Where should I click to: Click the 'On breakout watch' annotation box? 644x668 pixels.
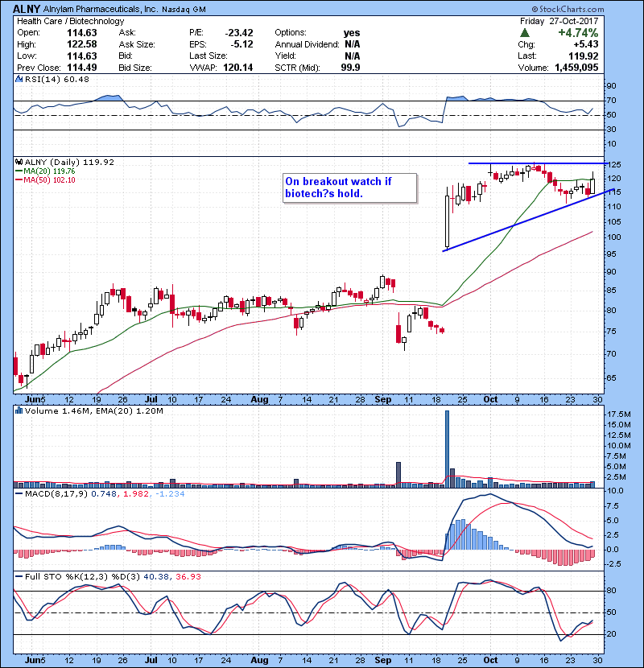click(x=349, y=188)
